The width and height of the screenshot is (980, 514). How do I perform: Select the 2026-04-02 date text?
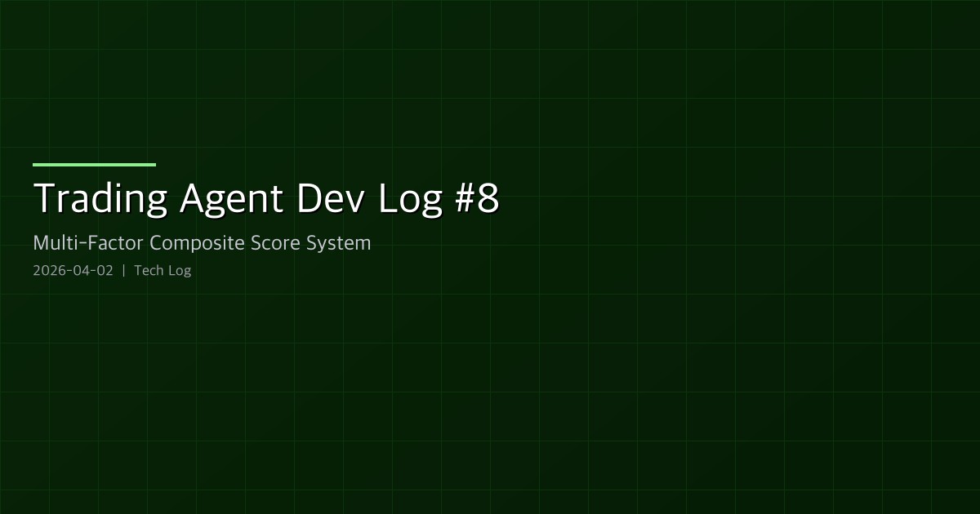73,270
